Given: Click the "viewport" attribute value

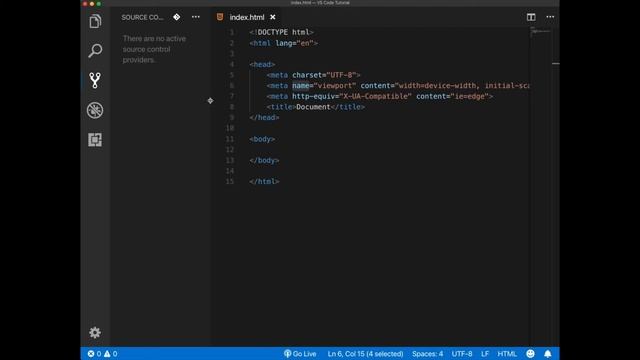Looking at the screenshot, I should click(335, 86).
